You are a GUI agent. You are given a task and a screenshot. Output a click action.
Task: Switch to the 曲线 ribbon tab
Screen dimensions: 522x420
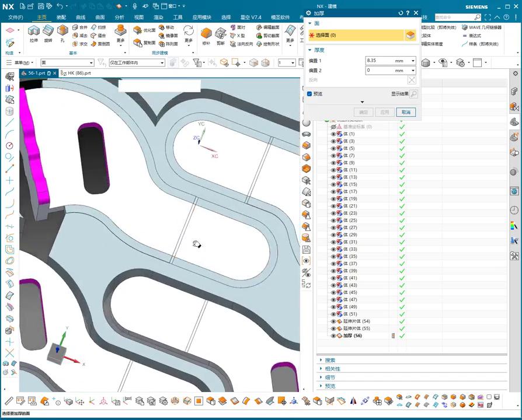pos(80,17)
